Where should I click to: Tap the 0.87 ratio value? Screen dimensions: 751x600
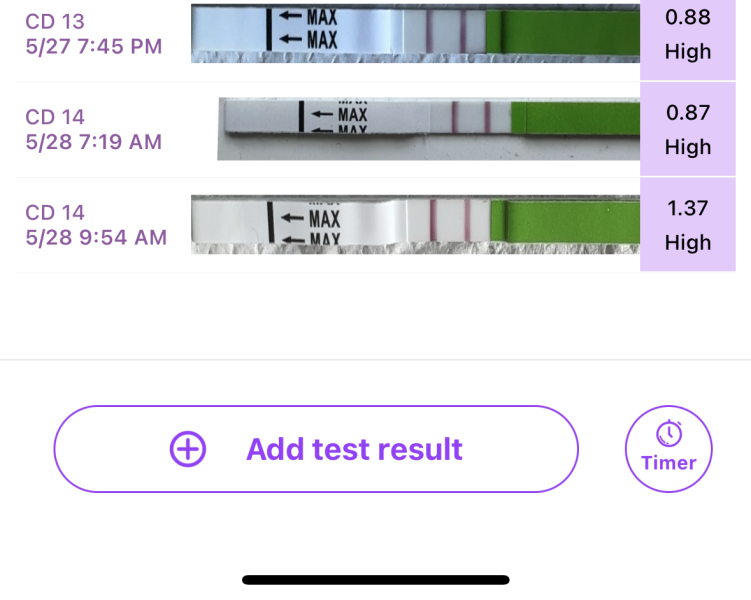(687, 113)
